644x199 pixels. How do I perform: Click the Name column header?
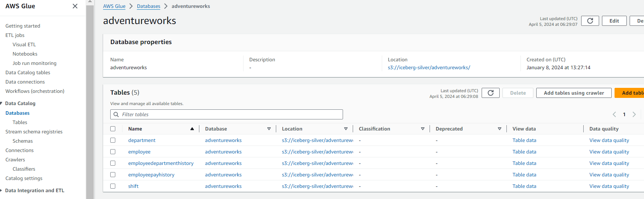(x=135, y=129)
